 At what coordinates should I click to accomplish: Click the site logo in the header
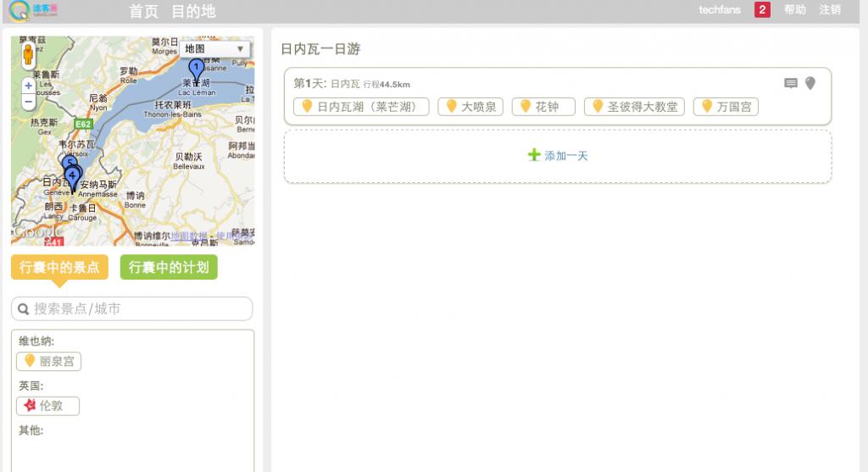pyautogui.click(x=33, y=10)
